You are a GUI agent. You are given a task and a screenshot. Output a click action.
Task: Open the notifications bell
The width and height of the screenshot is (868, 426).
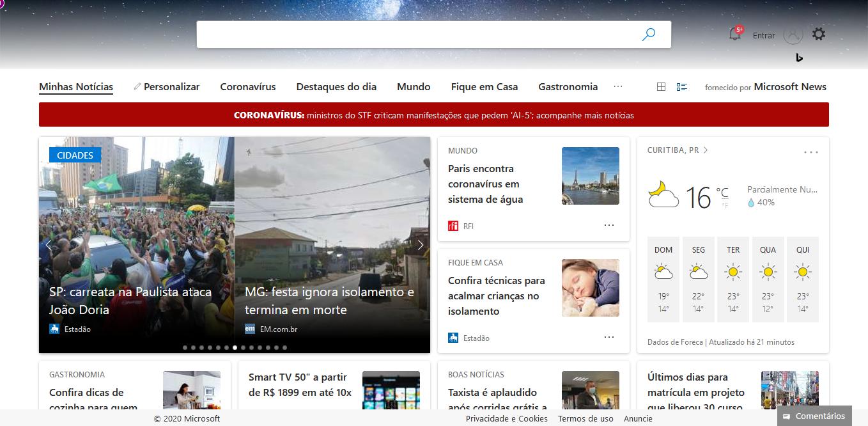click(x=735, y=35)
